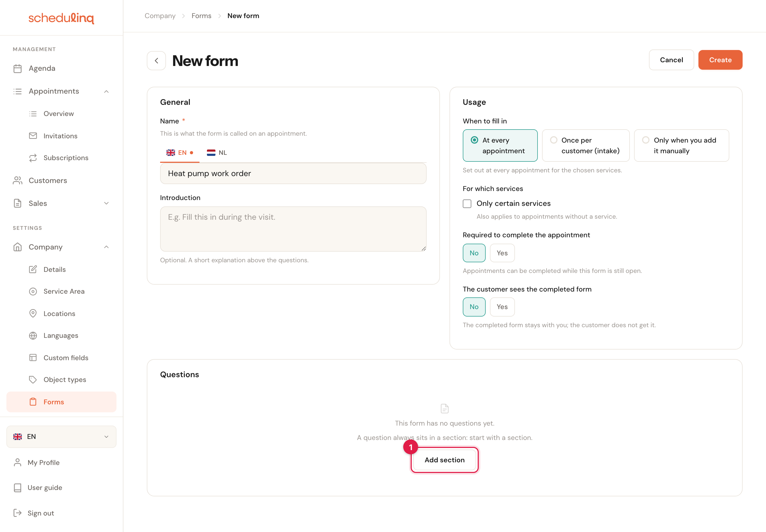766x532 pixels.
Task: Click the Service Area target icon
Action: tap(33, 291)
